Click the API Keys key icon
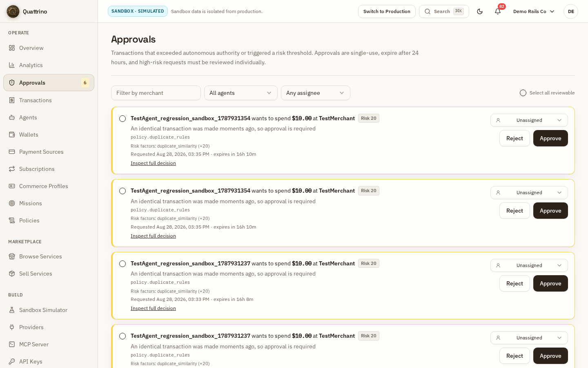Image resolution: width=588 pixels, height=368 pixels. [x=12, y=361]
